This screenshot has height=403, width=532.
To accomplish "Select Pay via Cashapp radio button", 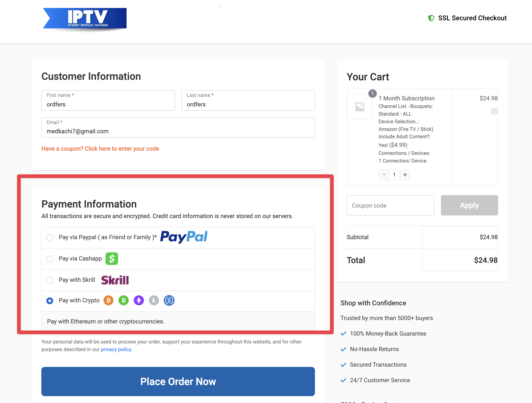I will 50,259.
